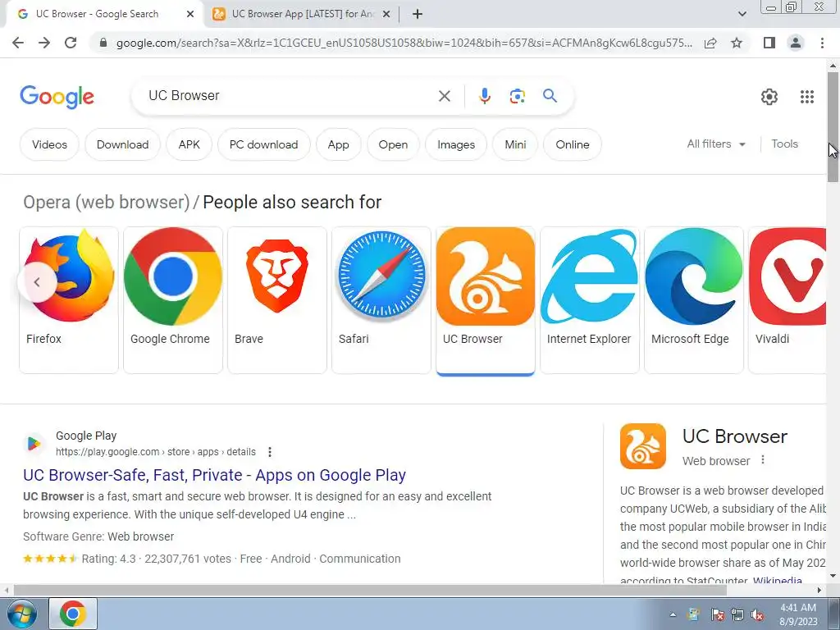Image resolution: width=840 pixels, height=630 pixels.
Task: Open the Google Play favicon result
Action: (x=34, y=444)
